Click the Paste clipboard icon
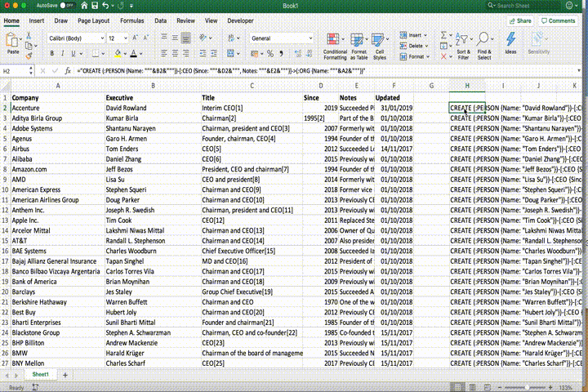Screen dimensions: 588x392 (x=12, y=41)
